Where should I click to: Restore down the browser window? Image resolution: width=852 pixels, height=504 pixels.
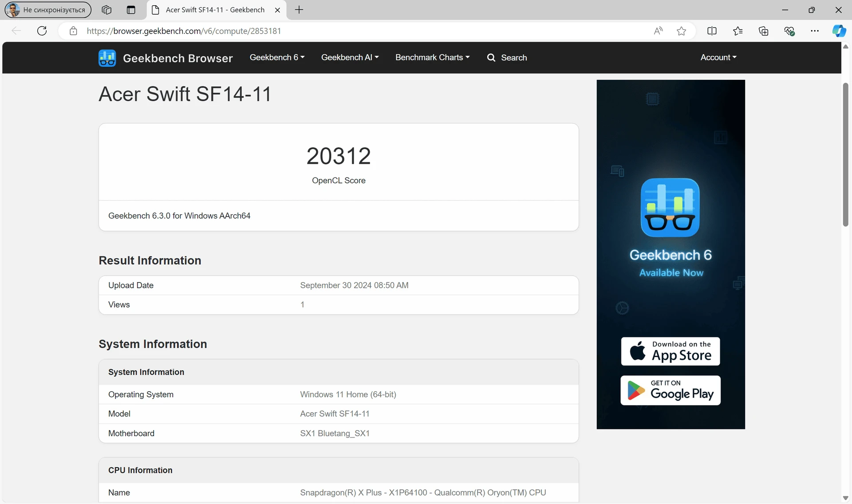tap(812, 10)
